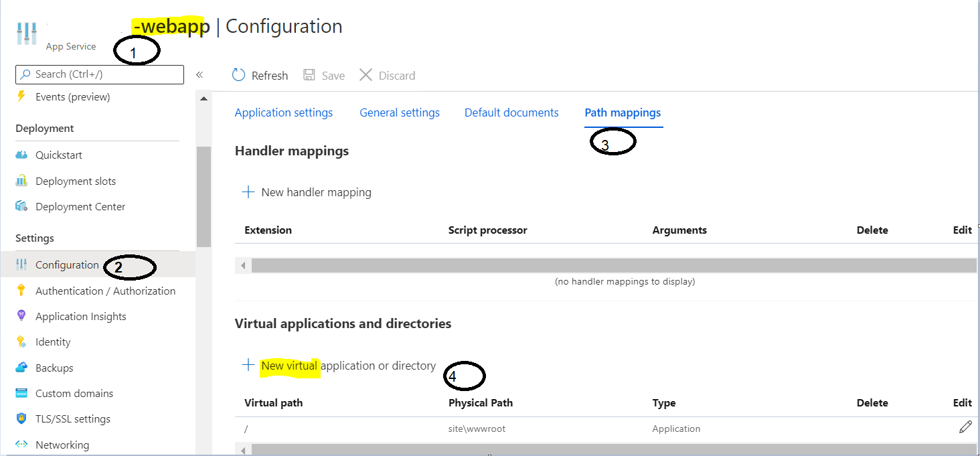
Task: Click the Deployment Center icon
Action: (x=21, y=206)
